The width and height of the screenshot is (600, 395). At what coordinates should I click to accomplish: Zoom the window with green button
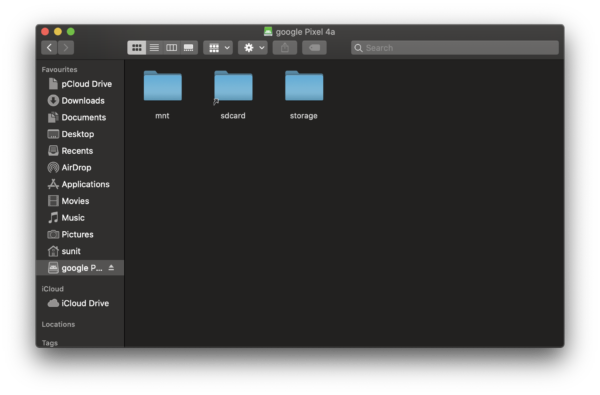pos(71,31)
